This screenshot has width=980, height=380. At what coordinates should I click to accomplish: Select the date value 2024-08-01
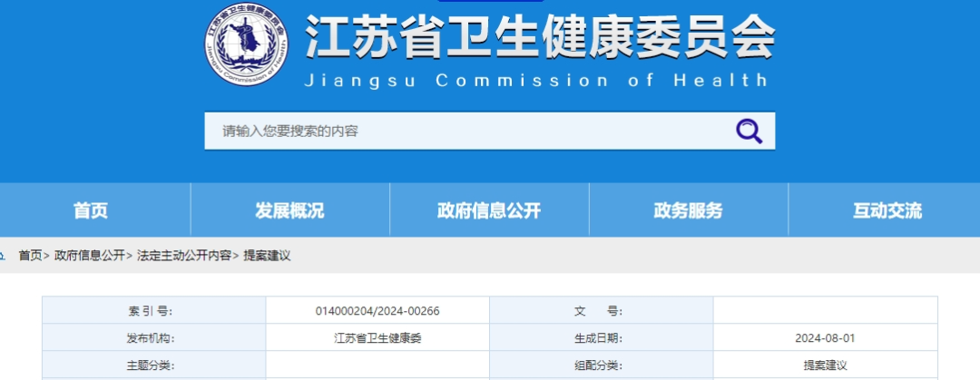point(825,338)
